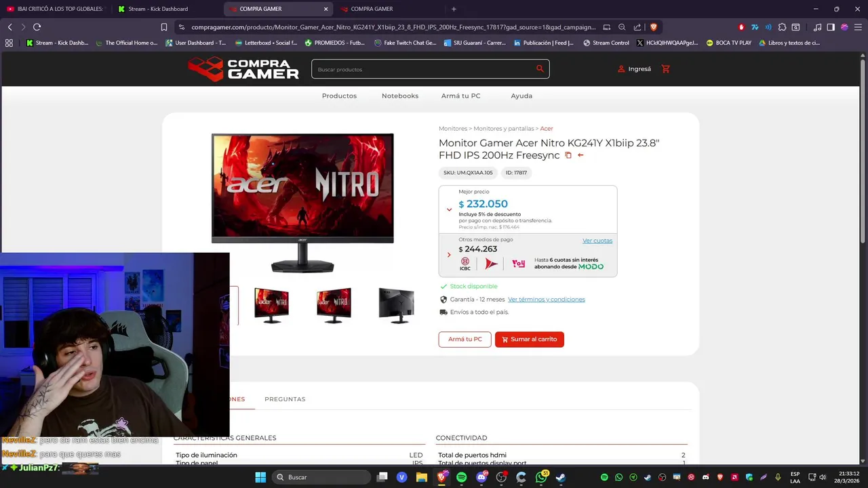This screenshot has width=868, height=488.
Task: Select the second monitor thumbnail
Action: pos(271,305)
